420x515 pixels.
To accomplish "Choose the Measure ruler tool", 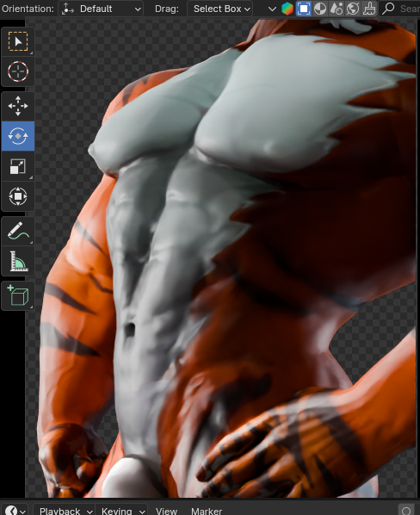I will click(18, 261).
